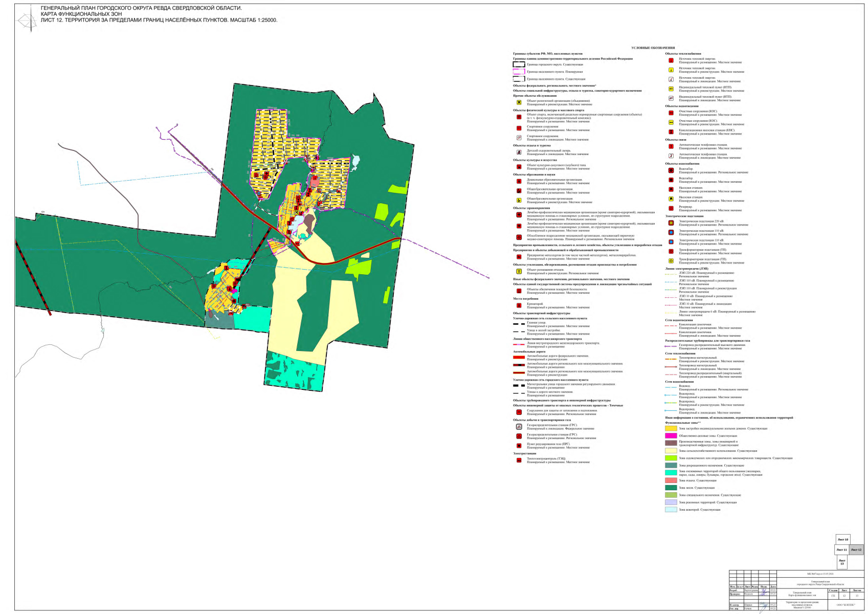Click the crematorium legend icon

click(519, 305)
